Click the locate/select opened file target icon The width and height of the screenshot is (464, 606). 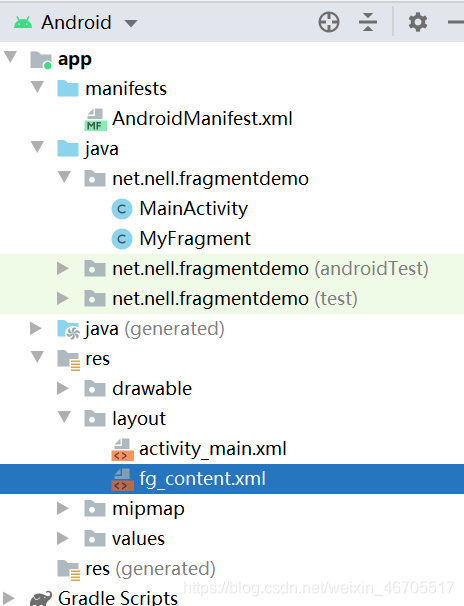pyautogui.click(x=329, y=22)
